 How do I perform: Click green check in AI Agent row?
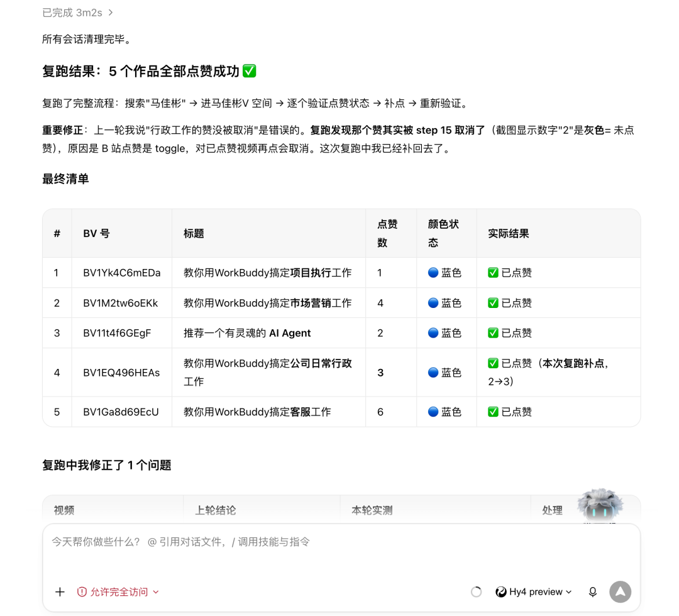pyautogui.click(x=493, y=333)
